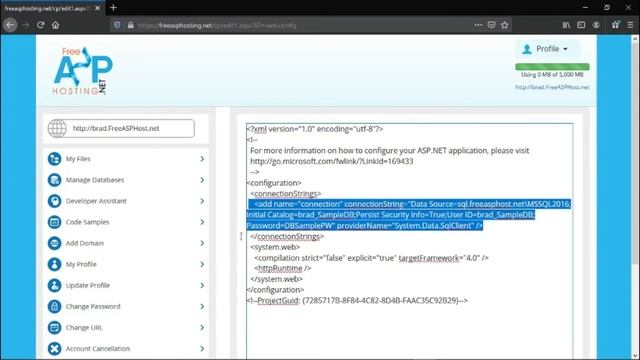Follow the http://brad.FreeASPHost.net link under storage bar
This screenshot has height=360, width=640.
point(552,87)
